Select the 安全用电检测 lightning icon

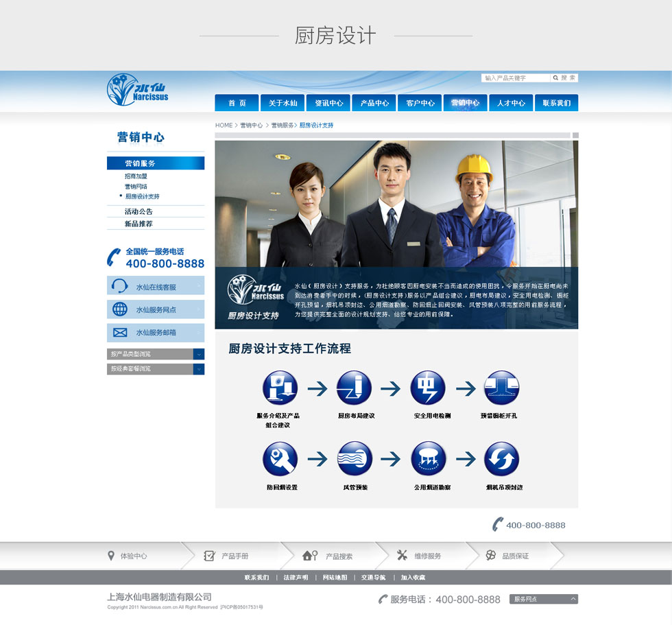tap(428, 388)
